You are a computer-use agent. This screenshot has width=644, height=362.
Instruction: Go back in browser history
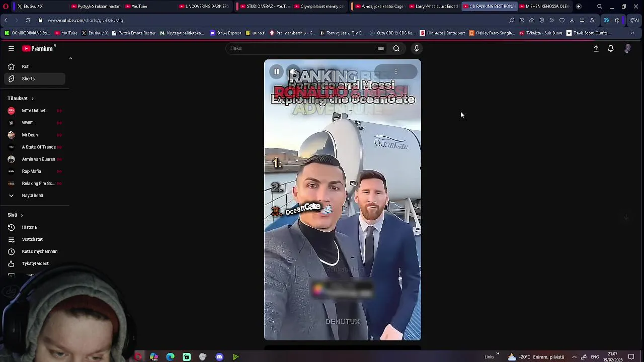6,20
